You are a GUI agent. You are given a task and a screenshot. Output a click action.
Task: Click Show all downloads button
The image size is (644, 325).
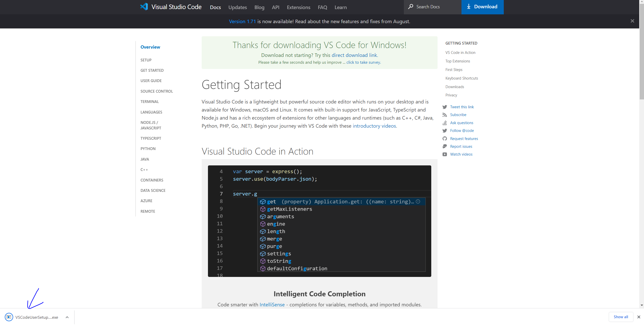point(621,317)
